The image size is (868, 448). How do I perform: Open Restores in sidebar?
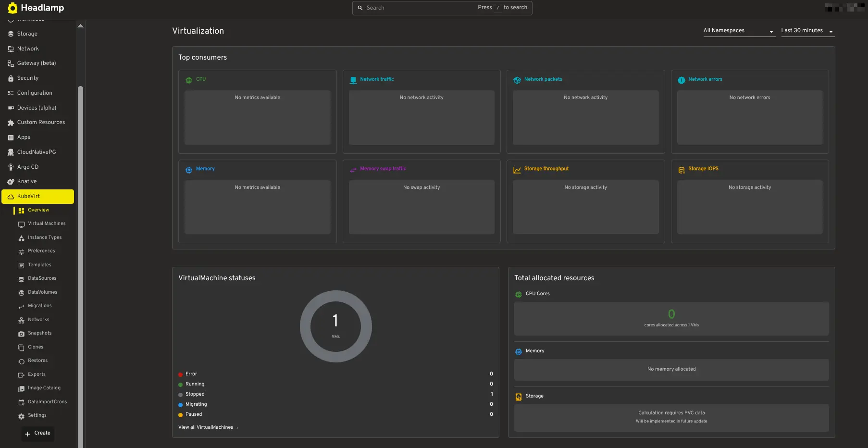37,361
